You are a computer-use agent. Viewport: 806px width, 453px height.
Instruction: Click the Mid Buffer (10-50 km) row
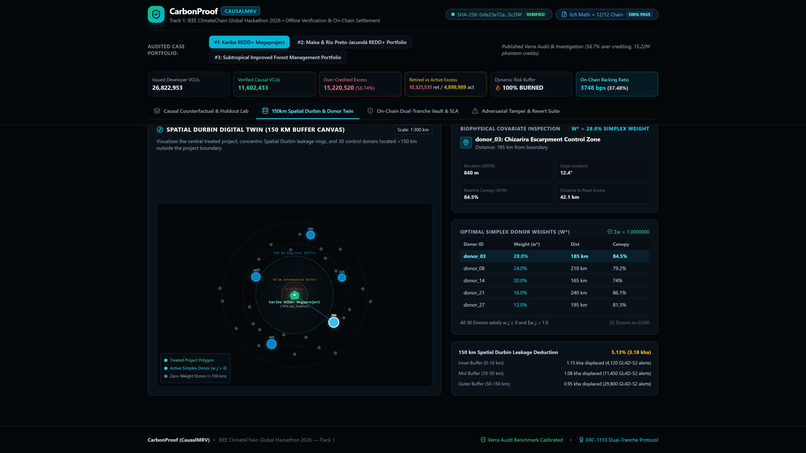554,373
